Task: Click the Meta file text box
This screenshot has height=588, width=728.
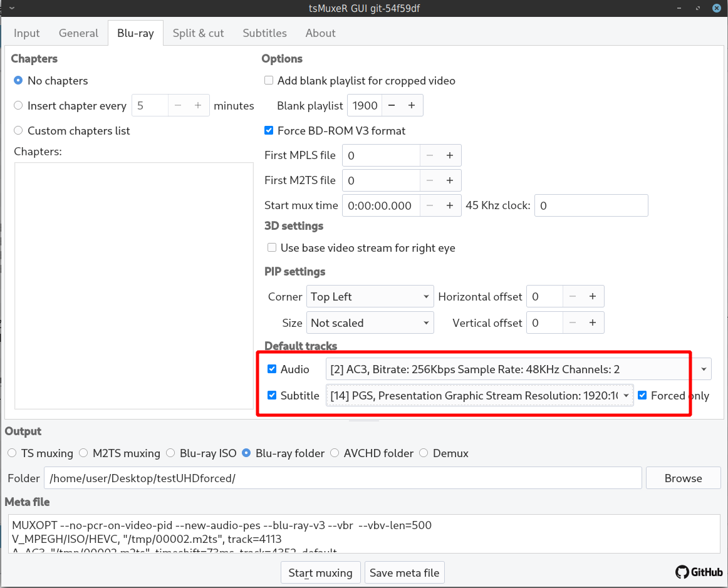Action: pyautogui.click(x=364, y=534)
